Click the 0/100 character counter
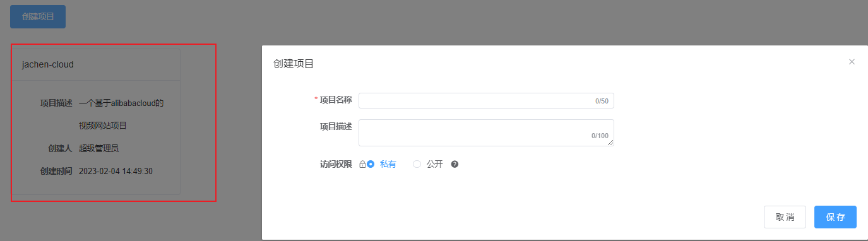The image size is (868, 241). click(x=600, y=136)
